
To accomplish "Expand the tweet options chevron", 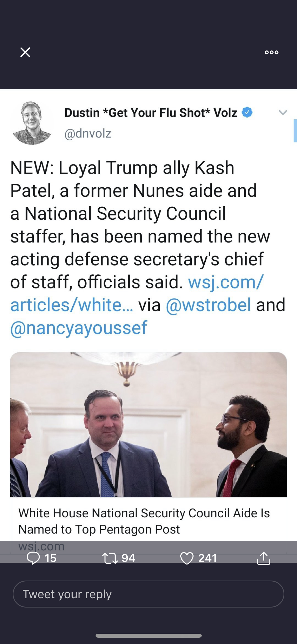I will (283, 113).
